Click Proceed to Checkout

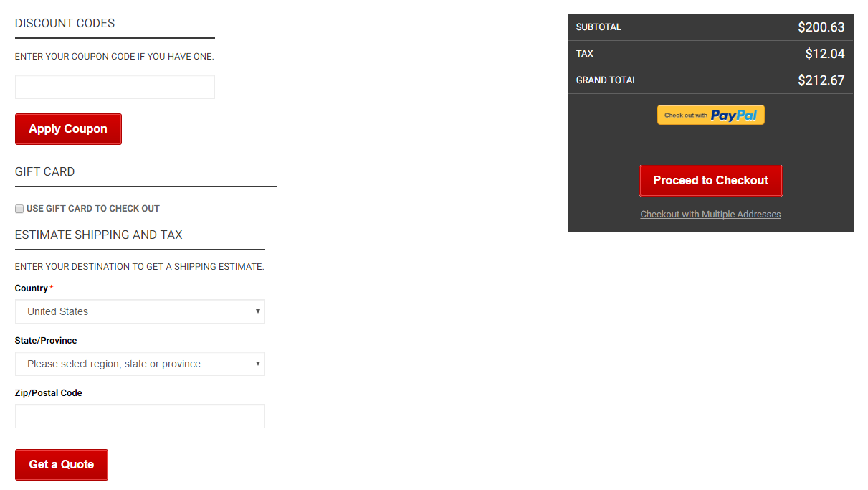point(710,181)
